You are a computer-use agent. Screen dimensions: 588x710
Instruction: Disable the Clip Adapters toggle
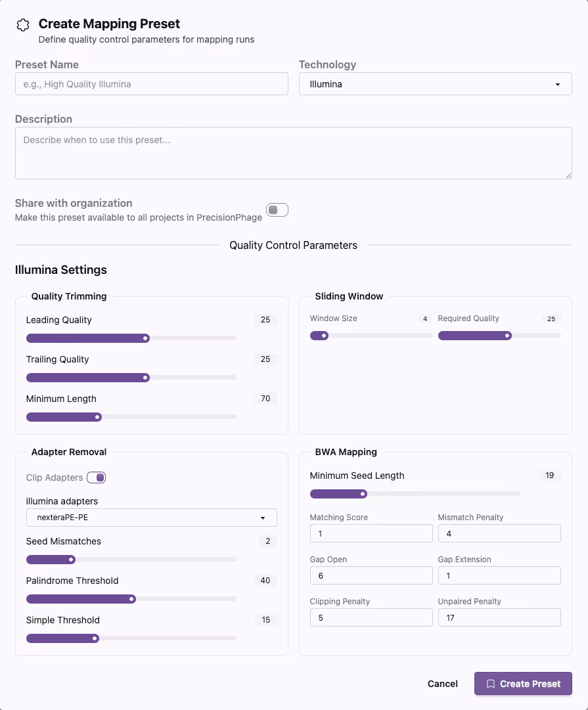tap(96, 477)
